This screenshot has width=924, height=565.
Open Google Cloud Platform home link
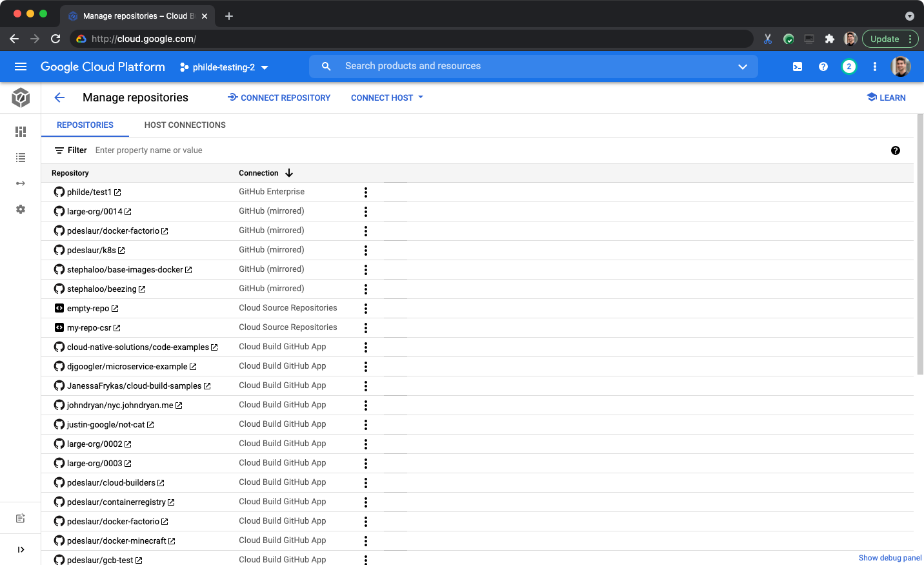103,67
